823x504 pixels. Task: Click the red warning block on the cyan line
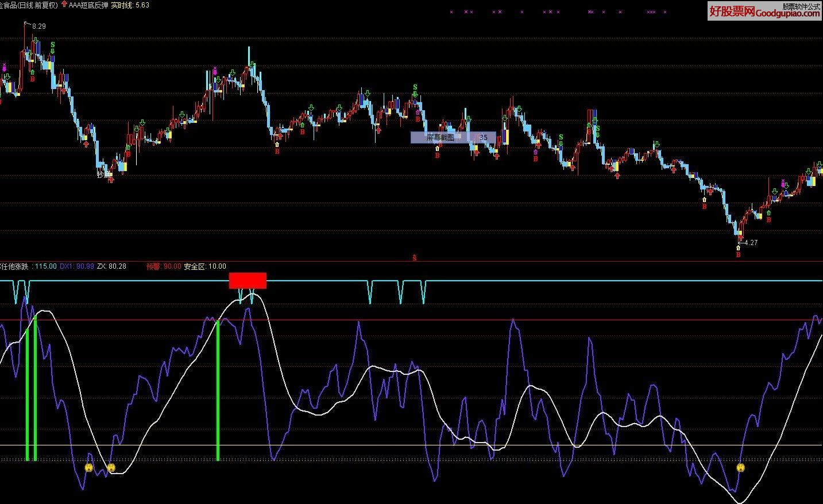(248, 281)
